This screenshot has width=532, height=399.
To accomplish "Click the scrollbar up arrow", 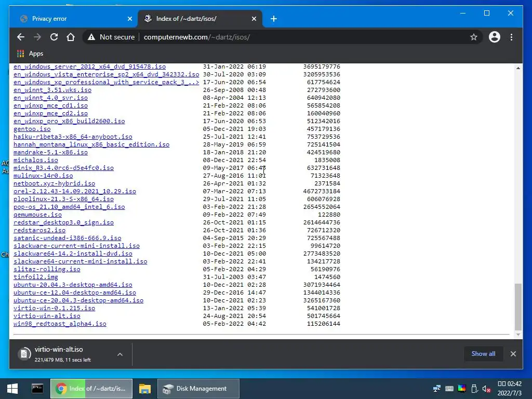I will tap(518, 68).
